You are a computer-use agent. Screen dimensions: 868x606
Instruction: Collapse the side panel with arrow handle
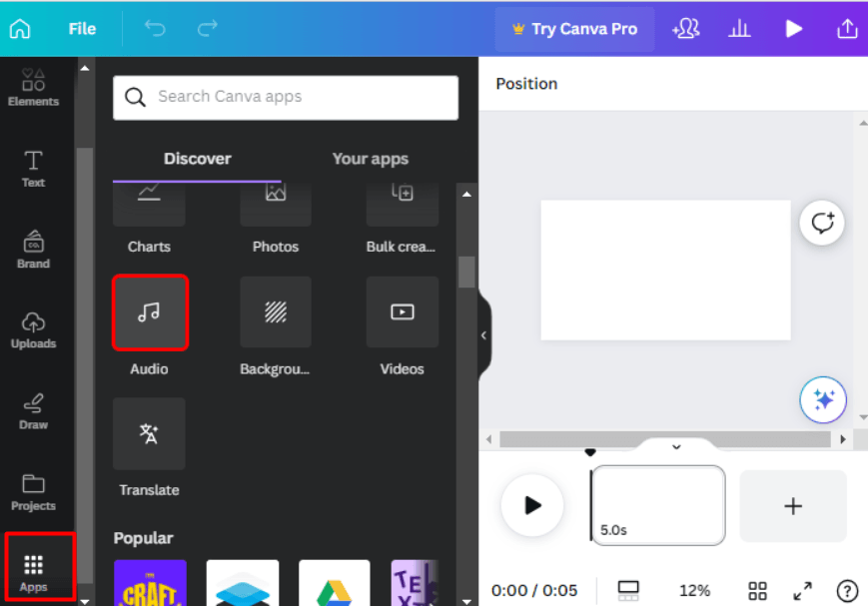click(x=483, y=335)
